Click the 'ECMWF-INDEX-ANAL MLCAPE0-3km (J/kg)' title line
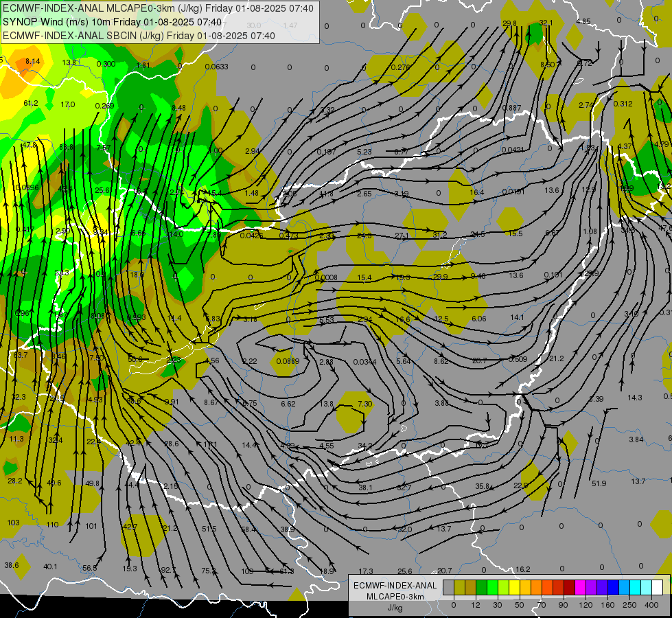The image size is (672, 618). (158, 8)
